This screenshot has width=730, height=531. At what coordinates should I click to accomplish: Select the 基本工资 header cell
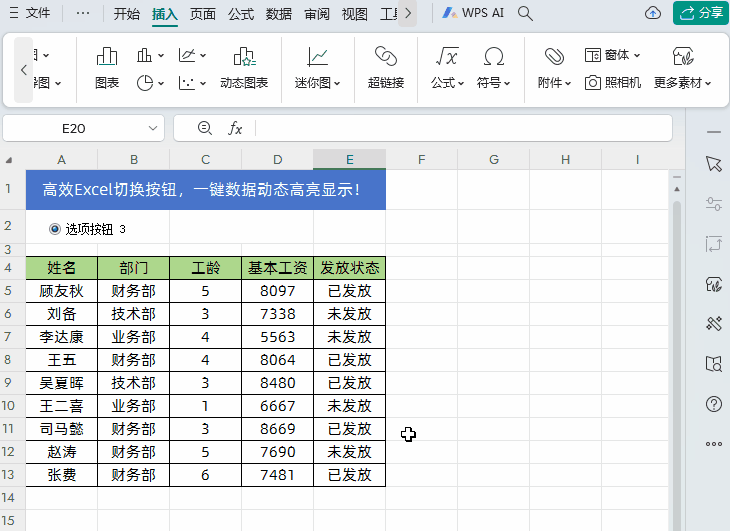[277, 268]
